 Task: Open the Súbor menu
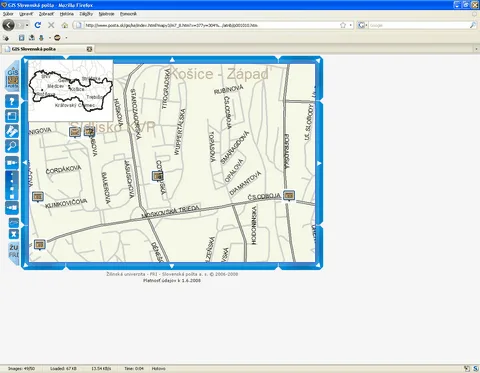click(x=8, y=14)
